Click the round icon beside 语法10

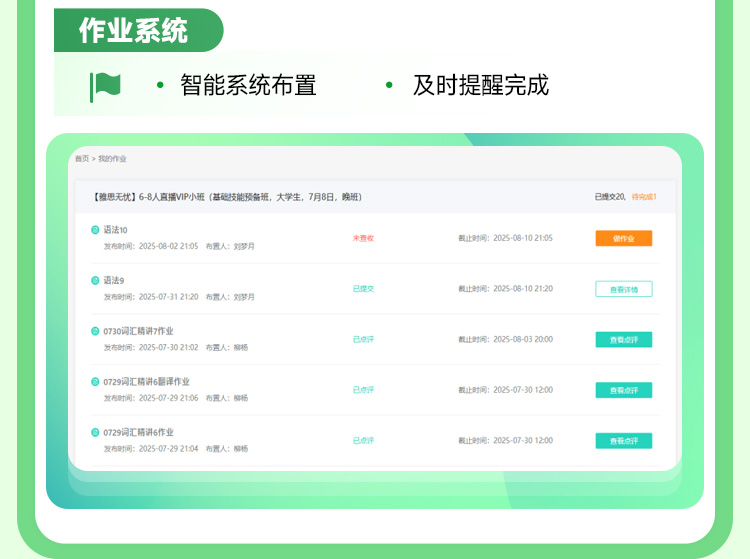tap(96, 230)
